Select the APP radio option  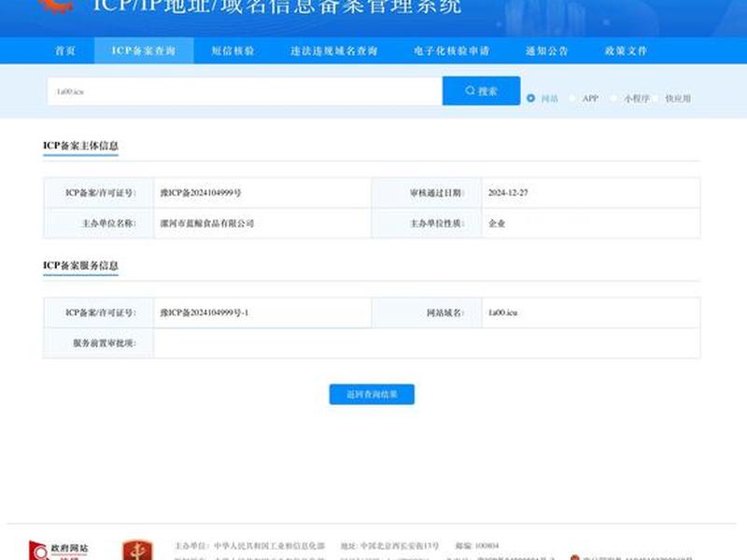click(572, 98)
